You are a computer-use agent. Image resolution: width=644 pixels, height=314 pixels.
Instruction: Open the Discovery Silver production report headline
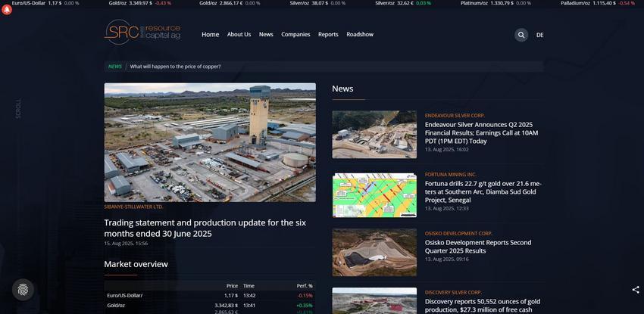click(481, 306)
